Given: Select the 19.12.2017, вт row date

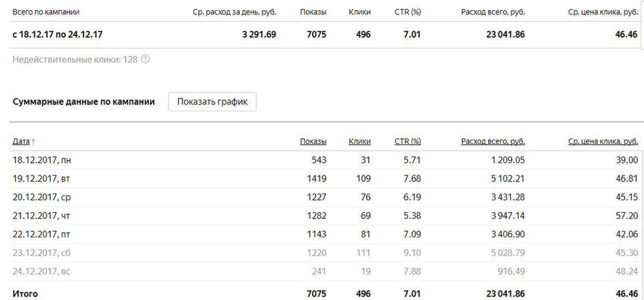Looking at the screenshot, I should pyautogui.click(x=41, y=179).
